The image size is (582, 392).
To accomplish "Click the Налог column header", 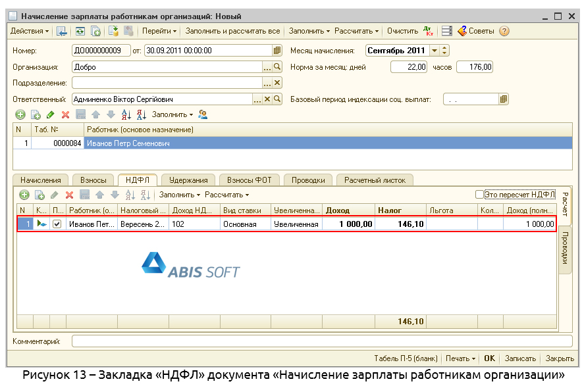I will click(x=400, y=210).
